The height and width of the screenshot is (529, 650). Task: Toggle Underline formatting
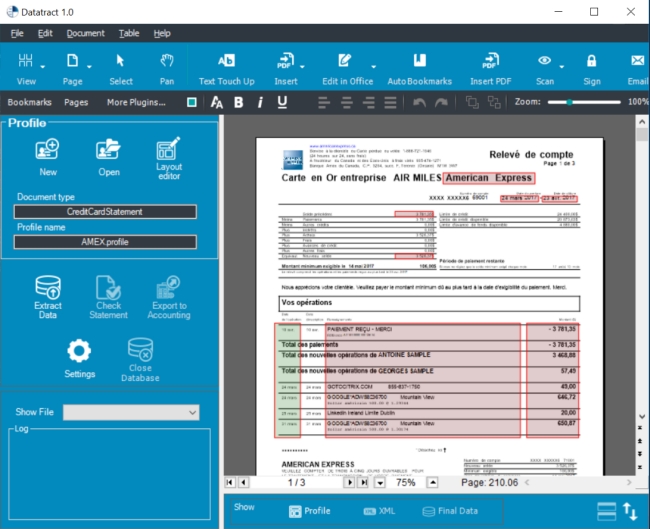coord(282,102)
